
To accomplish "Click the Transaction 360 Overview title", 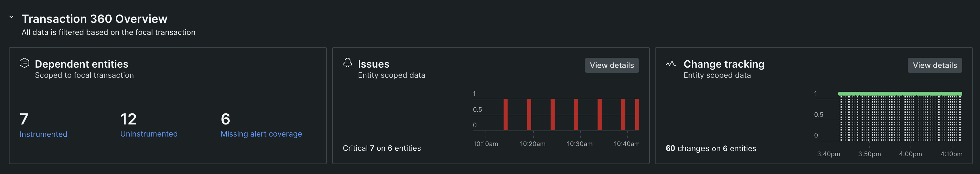I will click(x=94, y=19).
